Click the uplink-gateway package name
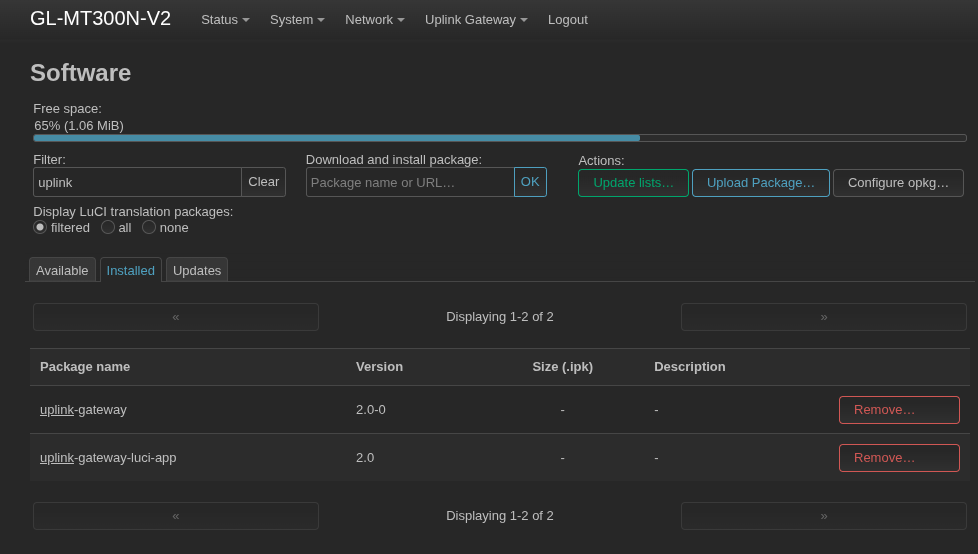 pos(83,410)
